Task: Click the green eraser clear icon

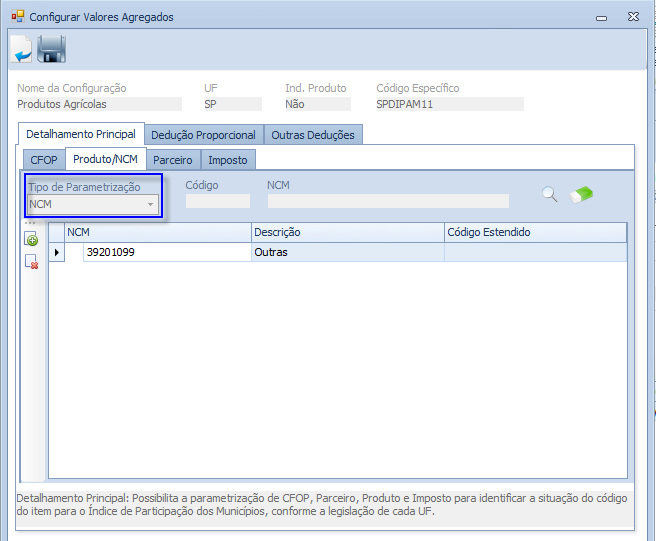Action: (x=581, y=195)
